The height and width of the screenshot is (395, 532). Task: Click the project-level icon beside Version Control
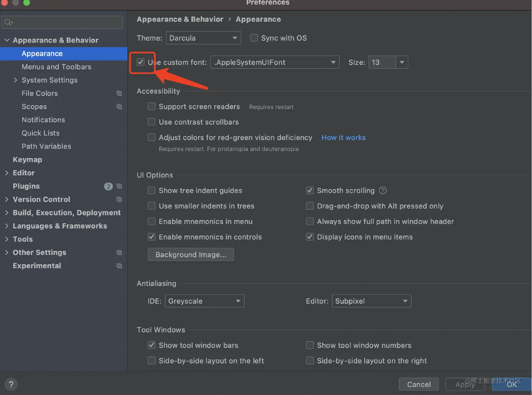pyautogui.click(x=119, y=200)
